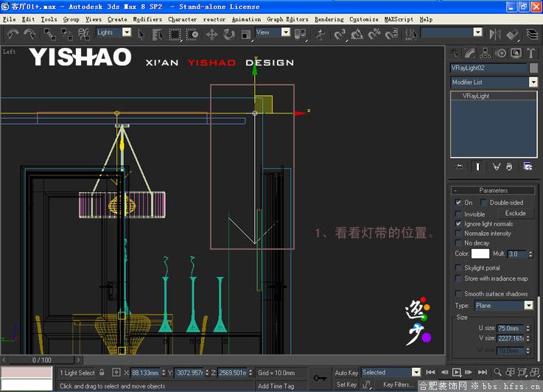Open the Layer Manager icon
Viewport: 543px width, 392px height.
pos(532,35)
